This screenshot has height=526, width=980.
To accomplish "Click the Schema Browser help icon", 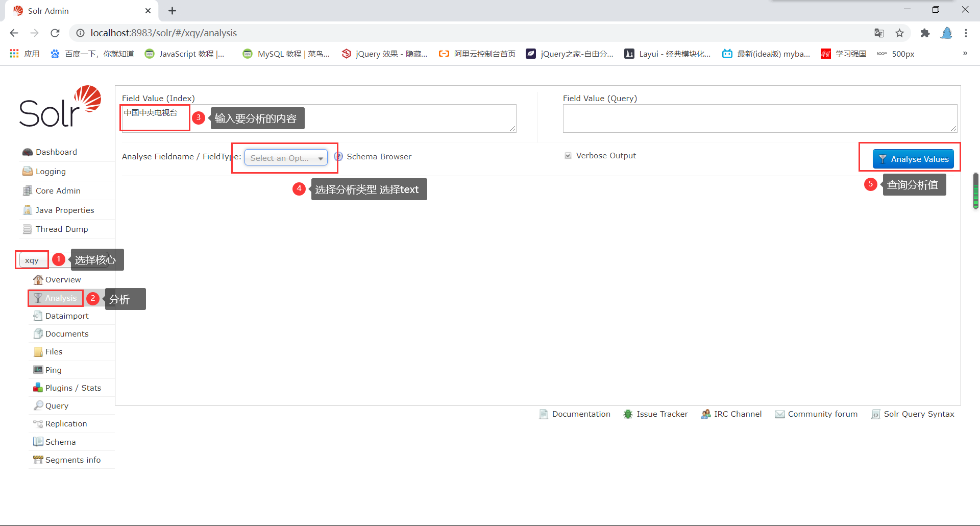I will [338, 157].
